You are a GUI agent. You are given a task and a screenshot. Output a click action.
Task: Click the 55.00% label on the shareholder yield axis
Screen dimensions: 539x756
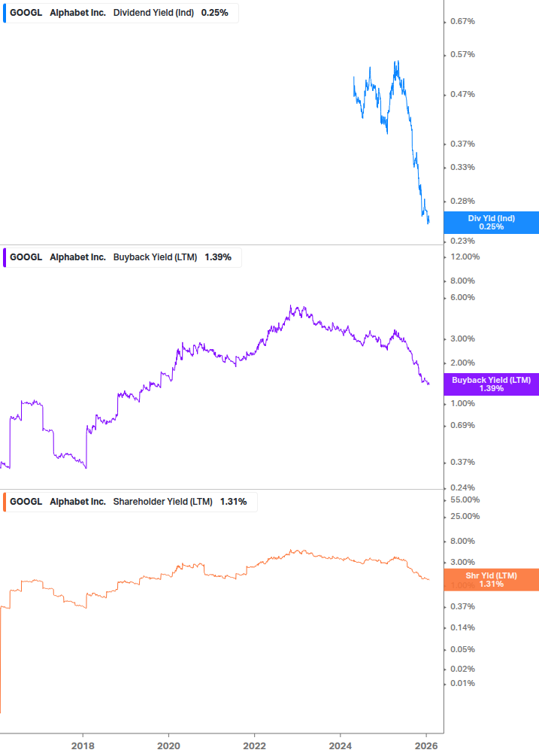[x=464, y=499]
